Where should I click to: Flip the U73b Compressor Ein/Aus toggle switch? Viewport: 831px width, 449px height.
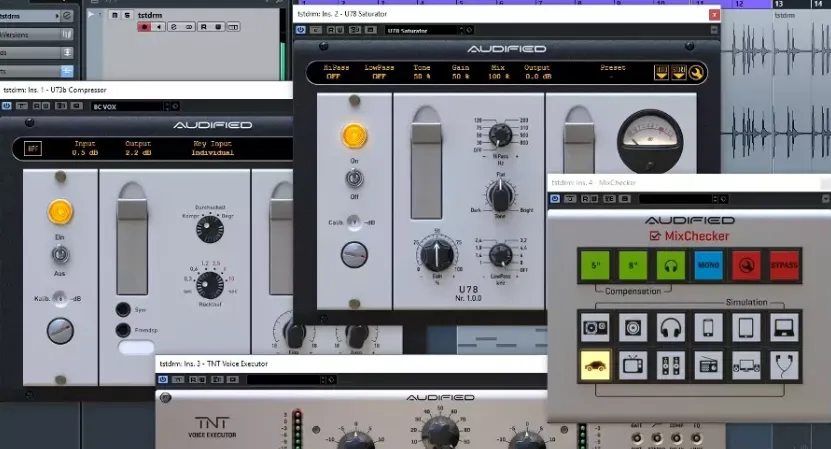point(60,255)
